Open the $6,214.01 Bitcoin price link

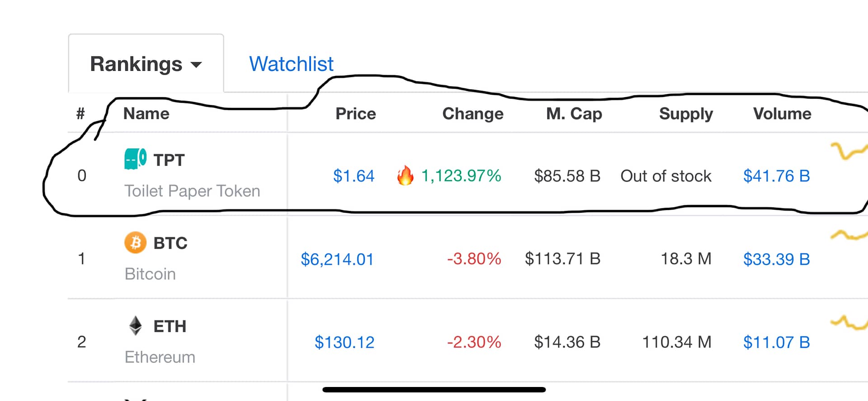337,259
